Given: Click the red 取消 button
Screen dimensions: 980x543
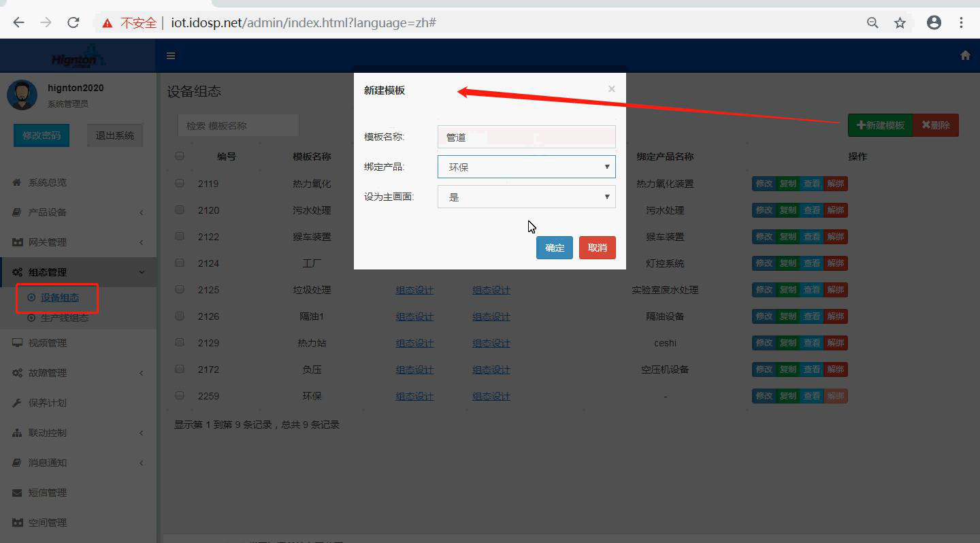Looking at the screenshot, I should pyautogui.click(x=597, y=248).
